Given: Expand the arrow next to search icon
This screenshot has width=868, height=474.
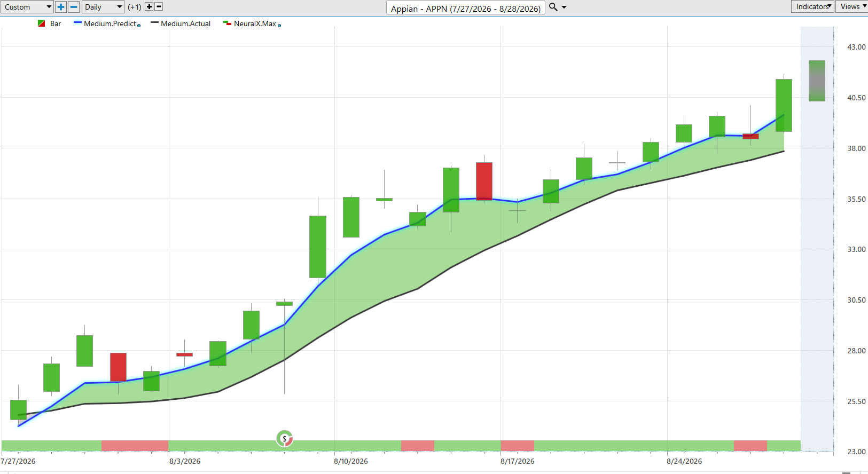Looking at the screenshot, I should [564, 7].
